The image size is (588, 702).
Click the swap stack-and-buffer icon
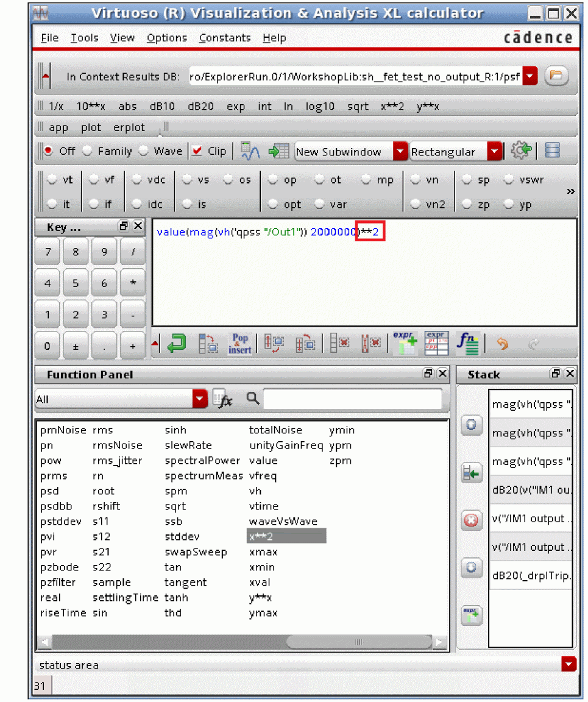(x=305, y=344)
